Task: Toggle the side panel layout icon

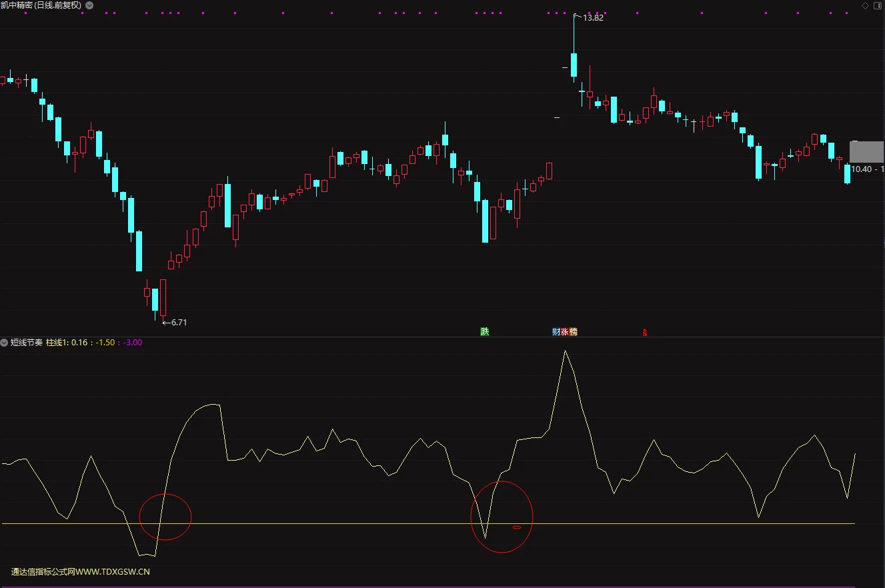Action: pyautogui.click(x=877, y=5)
